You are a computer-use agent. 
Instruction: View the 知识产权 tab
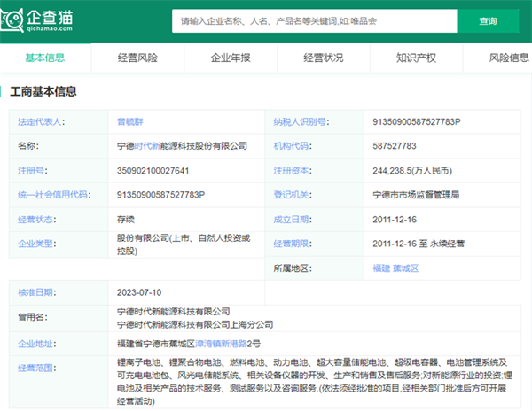pos(416,58)
